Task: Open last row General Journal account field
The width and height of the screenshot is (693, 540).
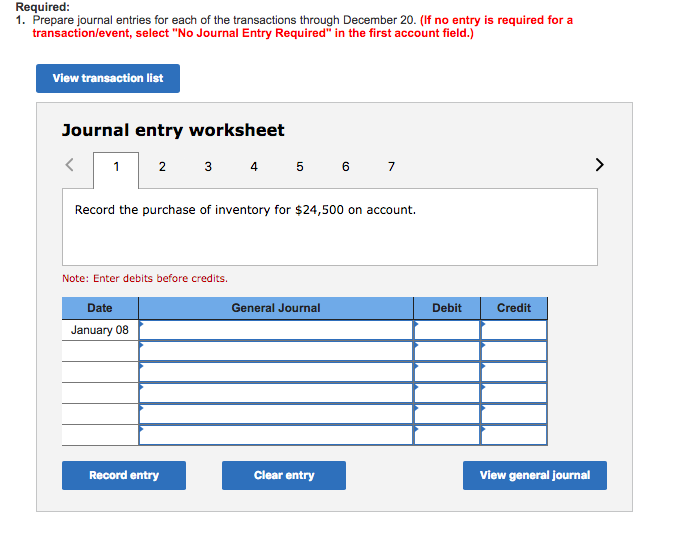Action: pyautogui.click(x=276, y=435)
